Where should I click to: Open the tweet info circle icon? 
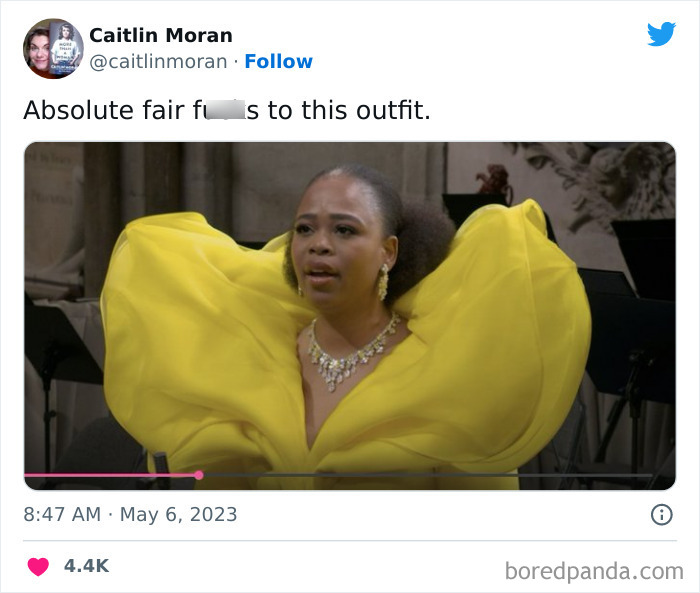click(661, 514)
